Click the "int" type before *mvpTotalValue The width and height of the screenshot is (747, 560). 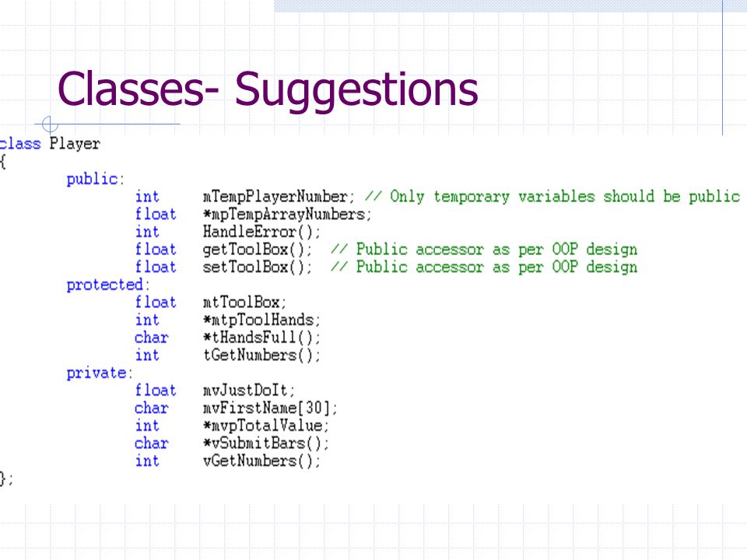click(x=147, y=425)
